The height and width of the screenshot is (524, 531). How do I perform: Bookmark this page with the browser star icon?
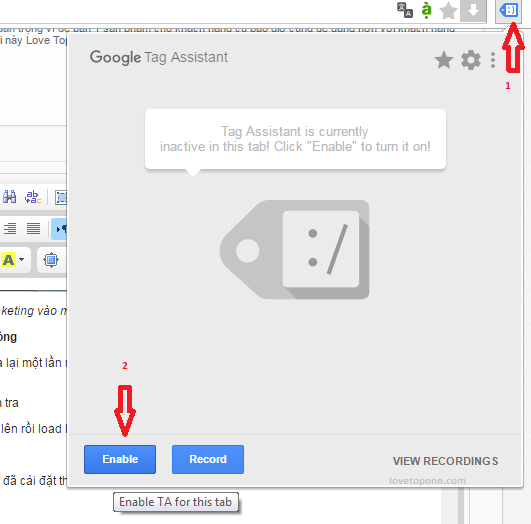(448, 11)
